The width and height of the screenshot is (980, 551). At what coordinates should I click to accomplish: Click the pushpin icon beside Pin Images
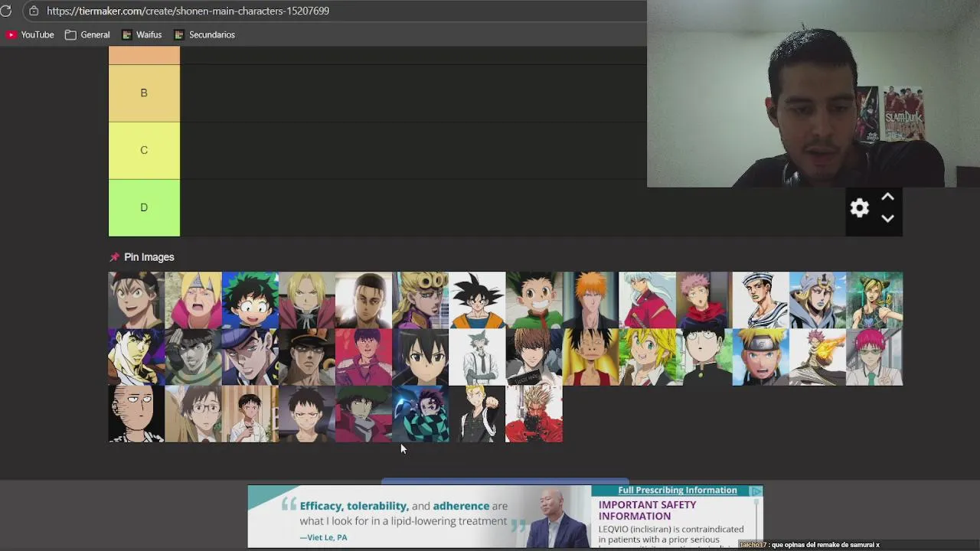[114, 257]
